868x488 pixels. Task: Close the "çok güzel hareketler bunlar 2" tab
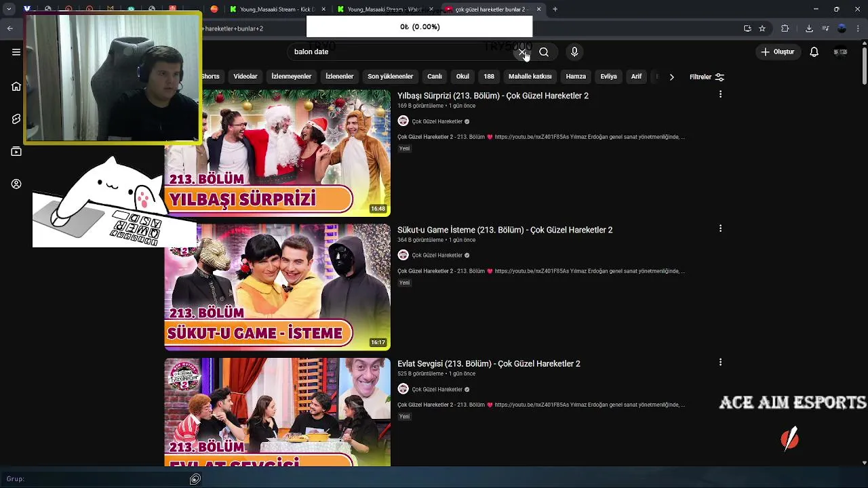tap(538, 9)
